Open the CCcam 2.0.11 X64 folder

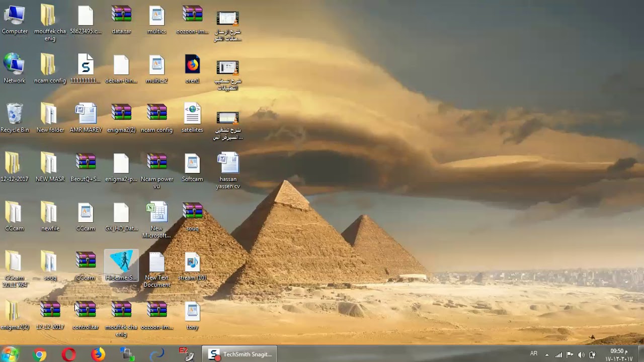[15, 269]
